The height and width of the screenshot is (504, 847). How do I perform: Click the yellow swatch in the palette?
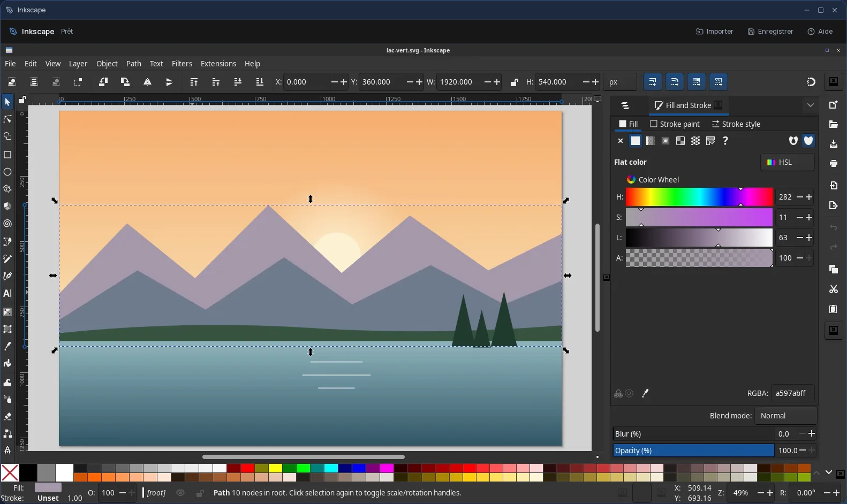click(275, 468)
